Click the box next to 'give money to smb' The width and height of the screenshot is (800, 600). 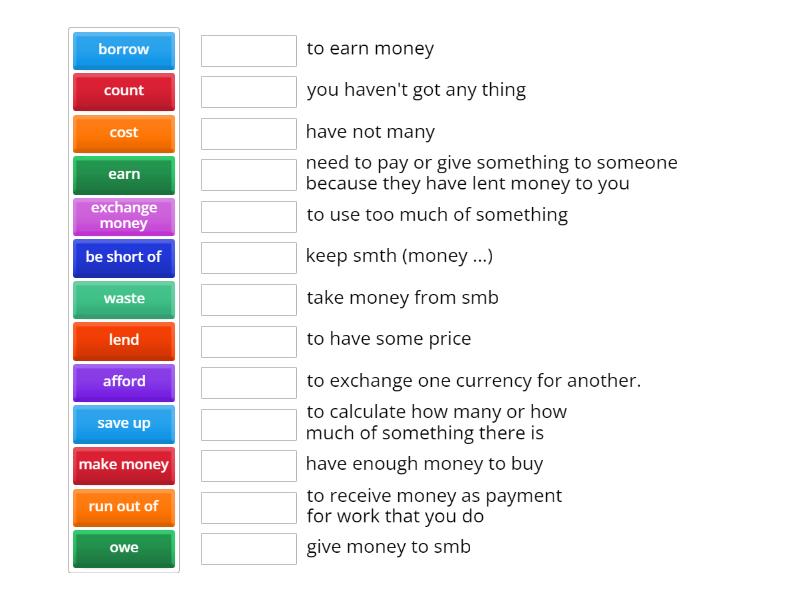point(248,547)
